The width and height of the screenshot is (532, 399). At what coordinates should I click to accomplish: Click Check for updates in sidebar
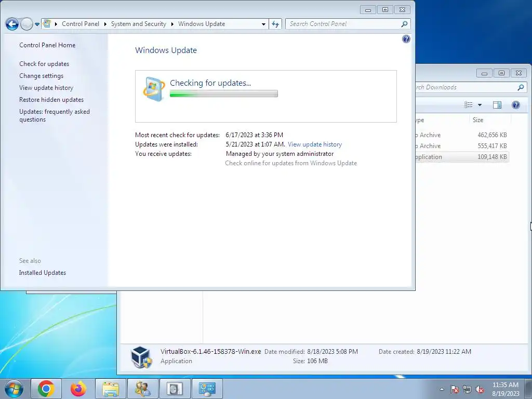pos(44,64)
